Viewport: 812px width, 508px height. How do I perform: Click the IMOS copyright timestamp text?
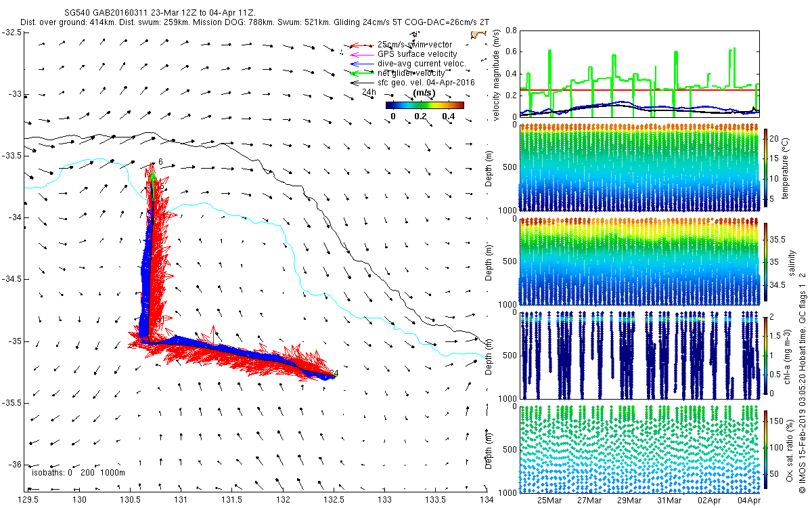tap(803, 381)
